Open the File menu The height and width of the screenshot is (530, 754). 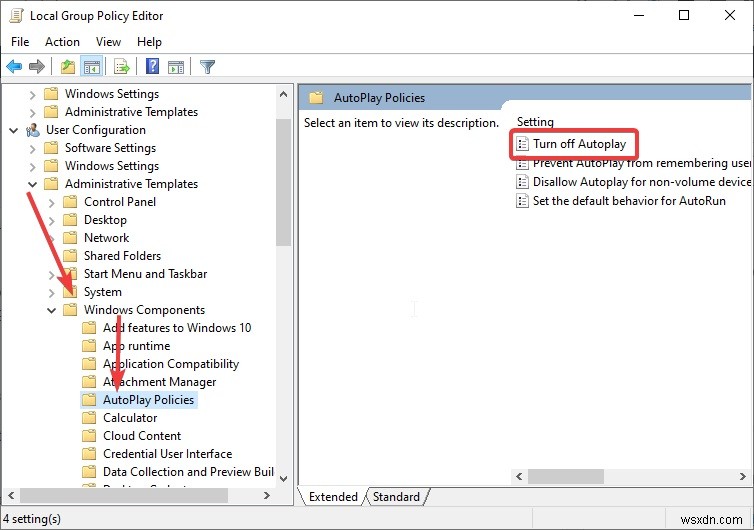20,42
